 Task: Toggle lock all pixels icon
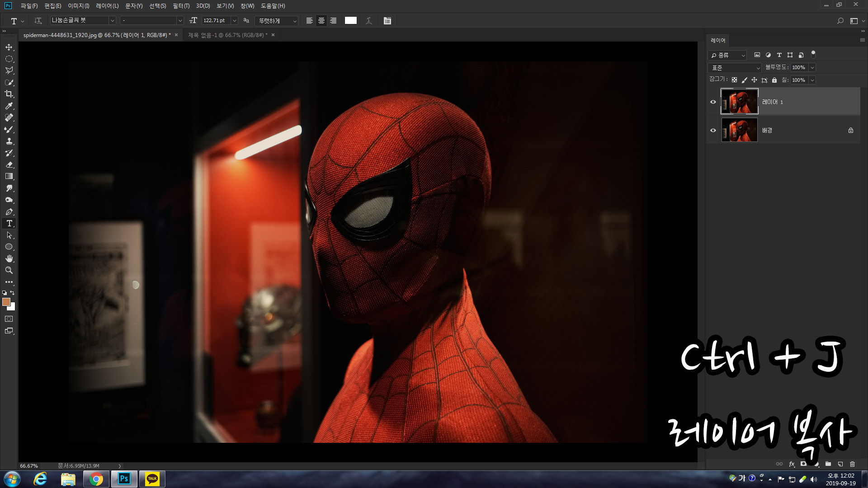(774, 80)
